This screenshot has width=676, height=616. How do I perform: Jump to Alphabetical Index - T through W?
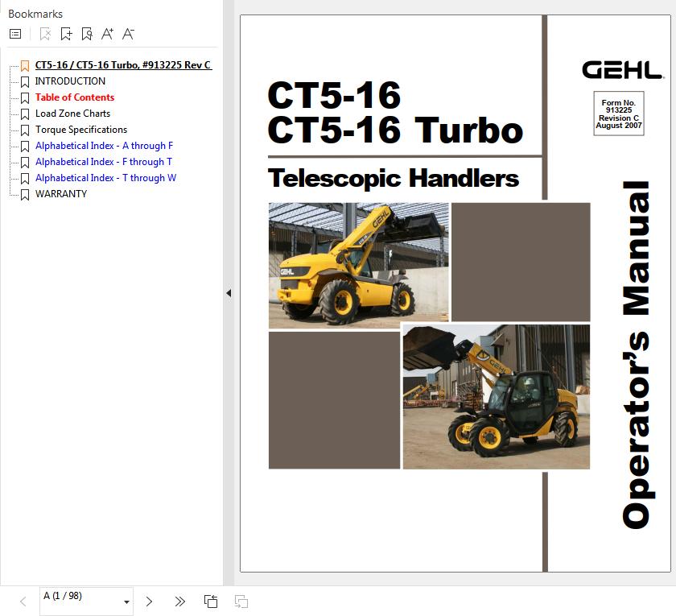[x=105, y=178]
